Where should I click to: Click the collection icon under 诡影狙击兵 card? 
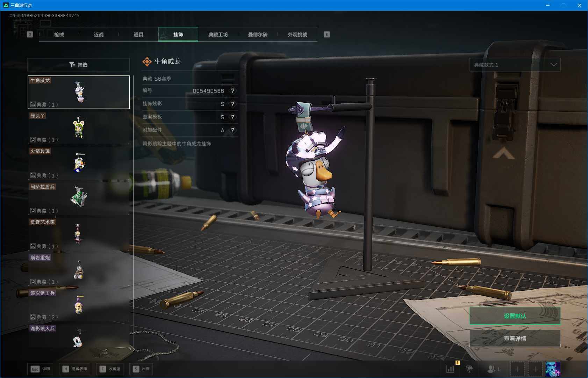pos(33,317)
